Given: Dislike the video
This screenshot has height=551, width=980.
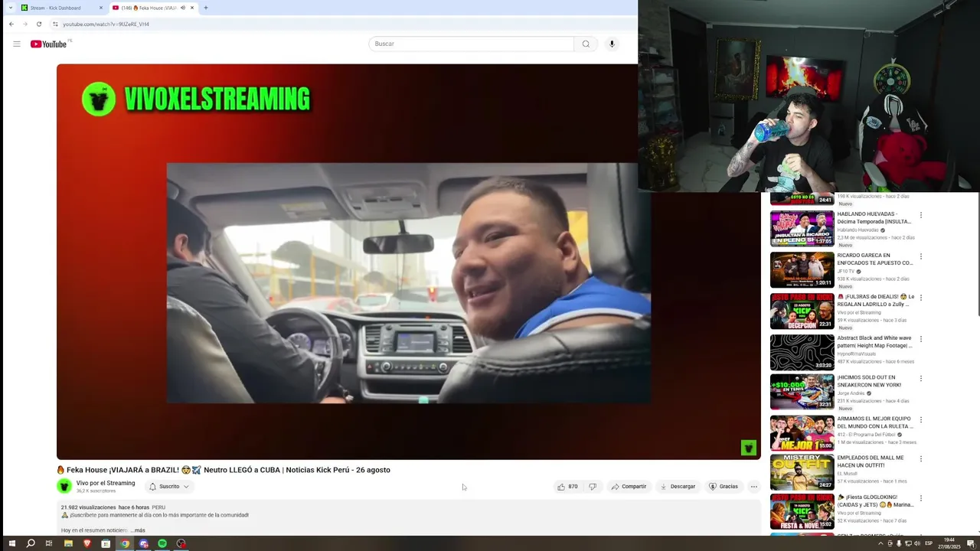Looking at the screenshot, I should [x=592, y=487].
